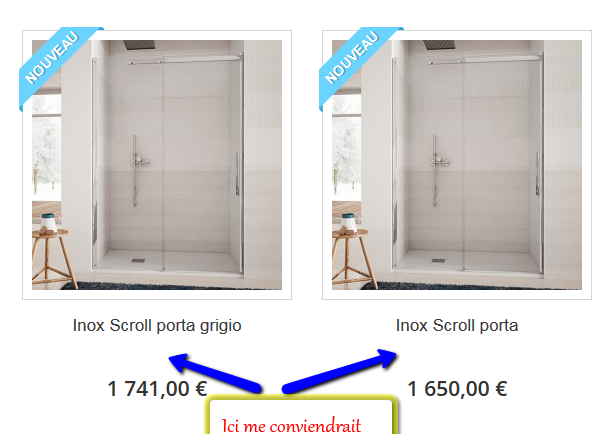This screenshot has width=601, height=434.
Task: Click the NOUVEAU ribbon on the right product
Action: pos(354,59)
